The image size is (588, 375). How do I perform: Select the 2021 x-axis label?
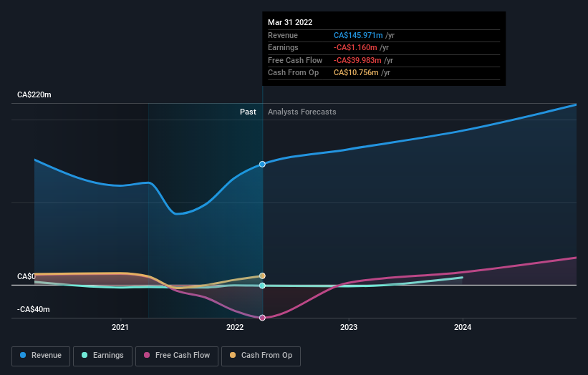pyautogui.click(x=120, y=327)
